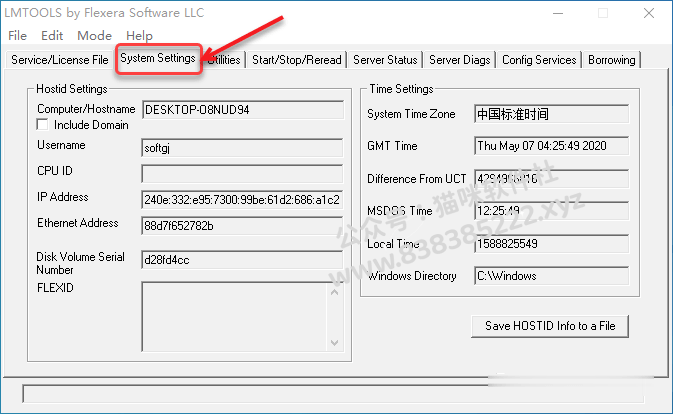Click inside the FLEXID text box
This screenshot has height=414, width=673.
235,317
